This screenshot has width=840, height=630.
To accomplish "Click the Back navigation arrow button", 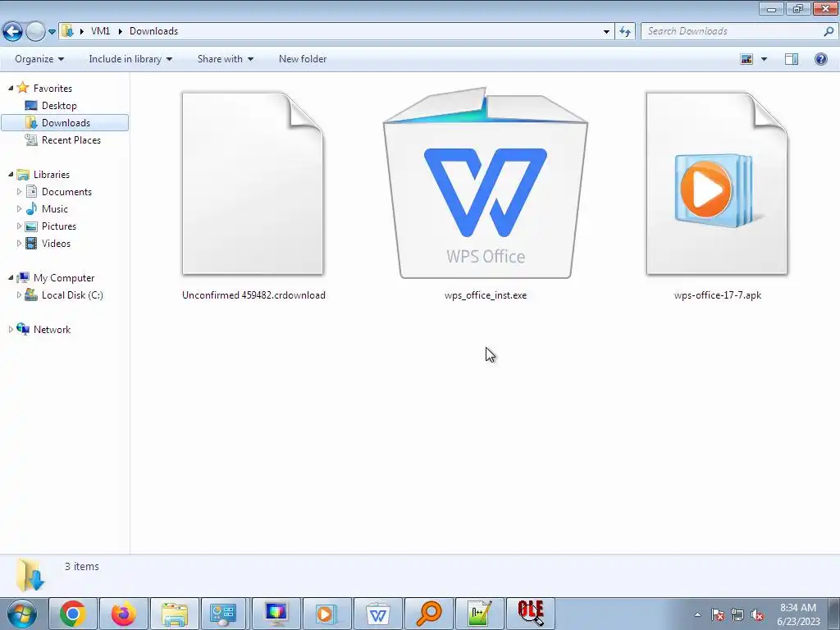I will [x=12, y=32].
